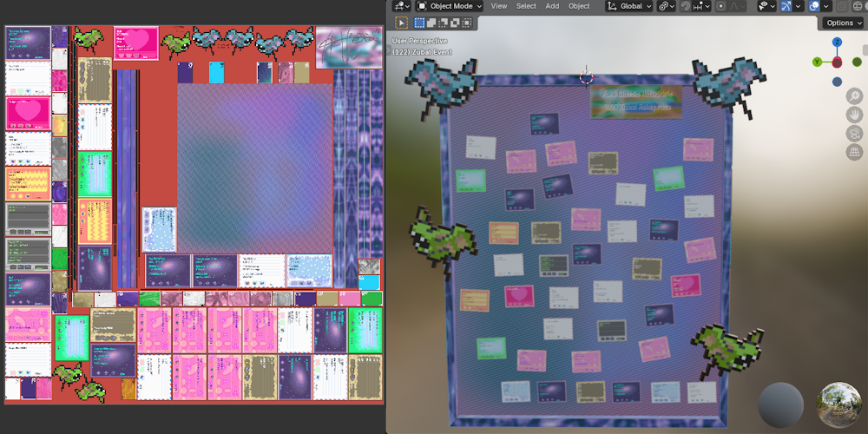Open the Select menu
868x434 pixels.
(x=526, y=6)
